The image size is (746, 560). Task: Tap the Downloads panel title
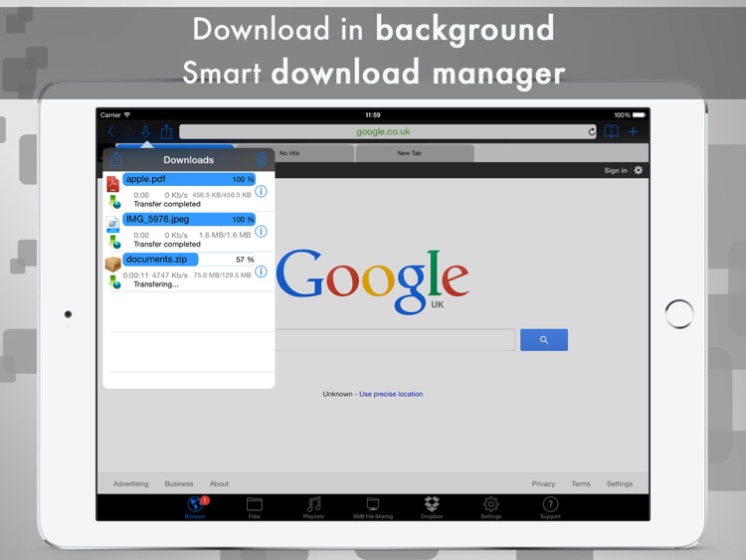[188, 160]
